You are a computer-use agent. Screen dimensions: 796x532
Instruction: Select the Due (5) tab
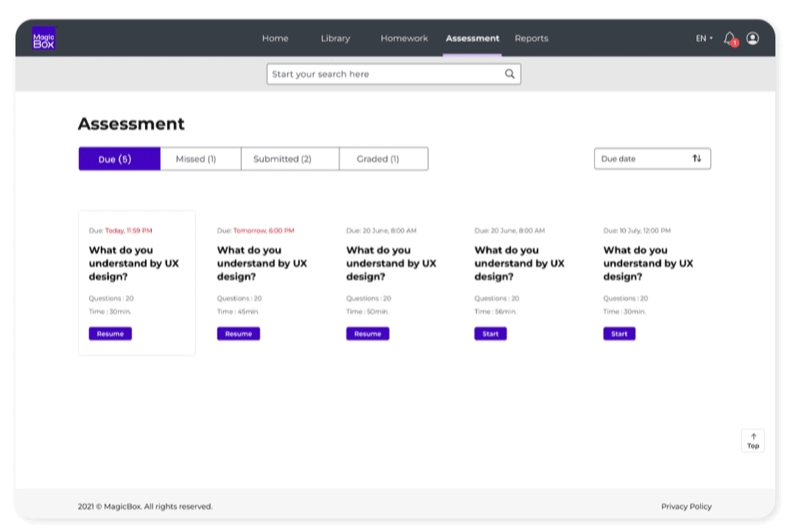pos(119,159)
